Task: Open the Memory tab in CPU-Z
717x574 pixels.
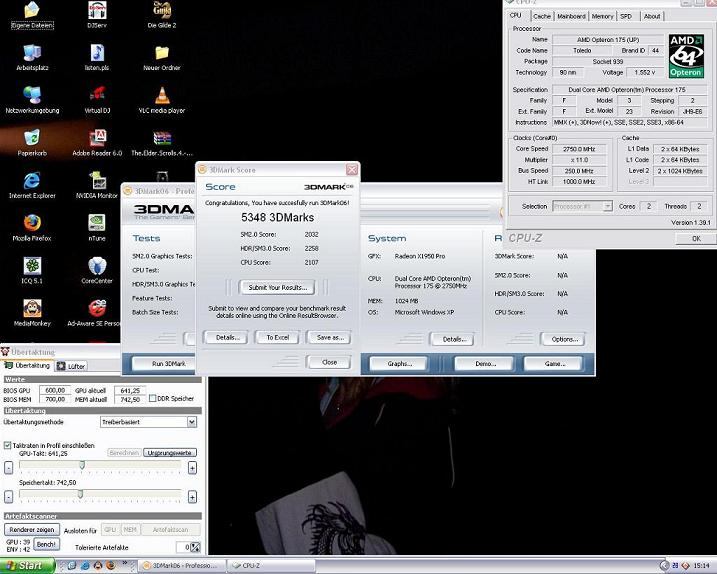Action: point(602,16)
